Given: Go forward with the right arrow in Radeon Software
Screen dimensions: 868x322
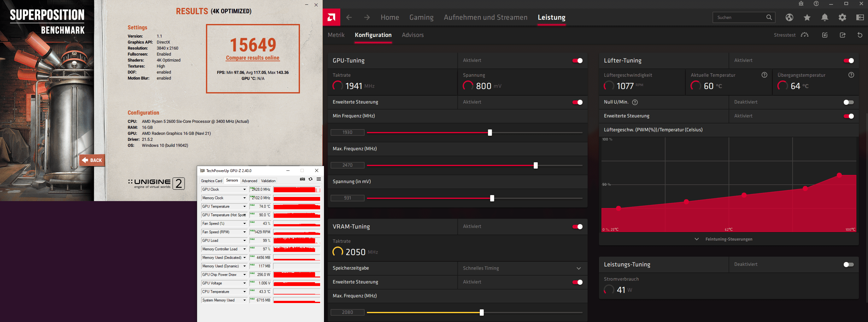Looking at the screenshot, I should (x=367, y=17).
